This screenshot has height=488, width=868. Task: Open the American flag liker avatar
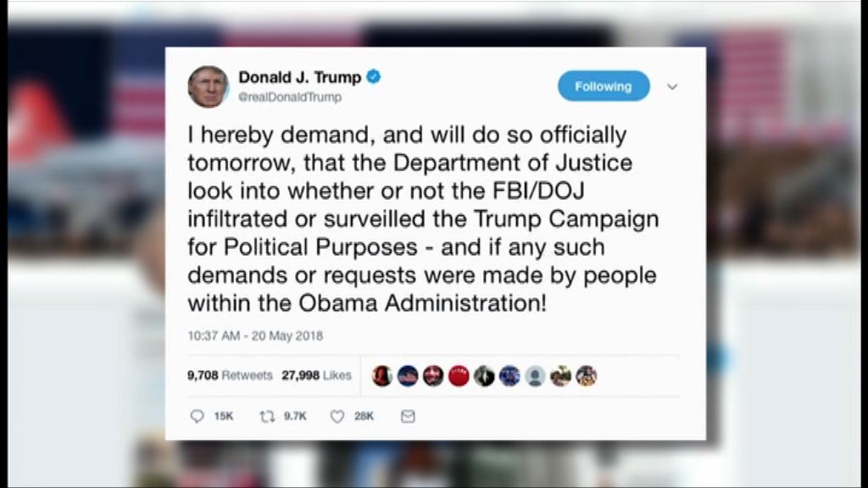tap(408, 376)
